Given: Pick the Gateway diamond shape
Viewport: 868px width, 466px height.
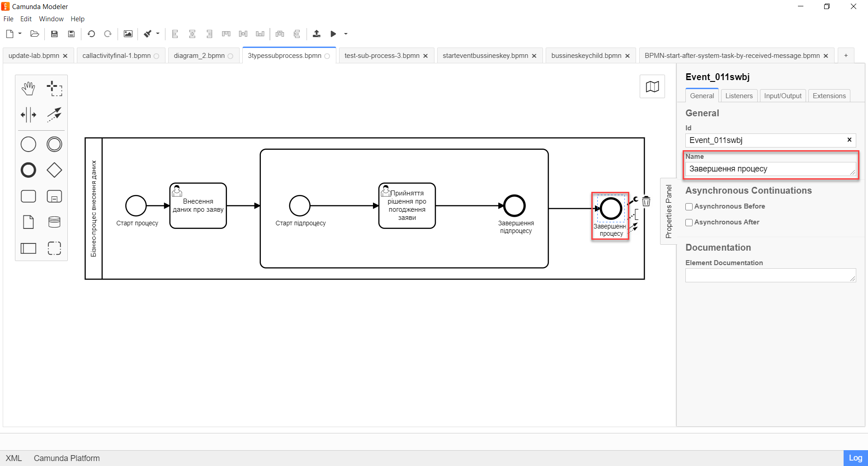Looking at the screenshot, I should click(54, 170).
